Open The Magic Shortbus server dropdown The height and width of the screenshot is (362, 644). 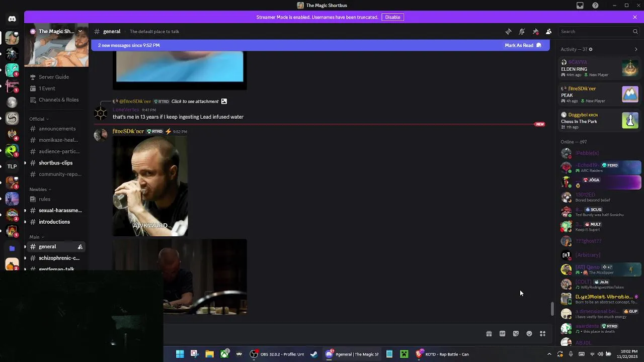(x=56, y=31)
